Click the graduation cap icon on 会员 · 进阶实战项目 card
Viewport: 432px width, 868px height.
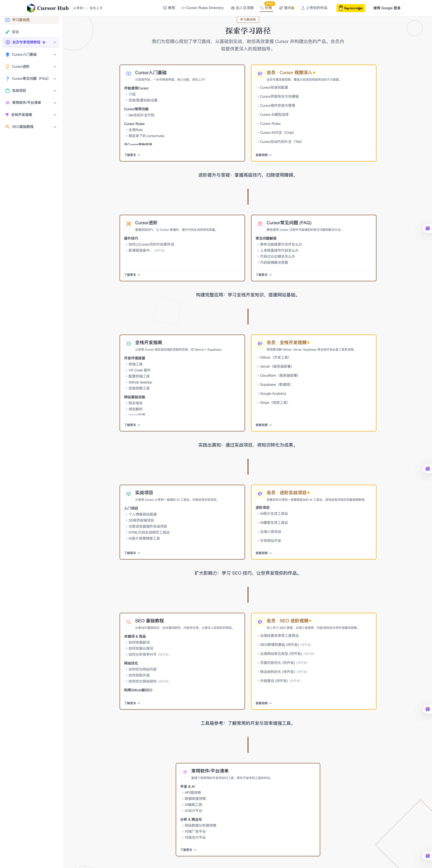click(x=260, y=494)
